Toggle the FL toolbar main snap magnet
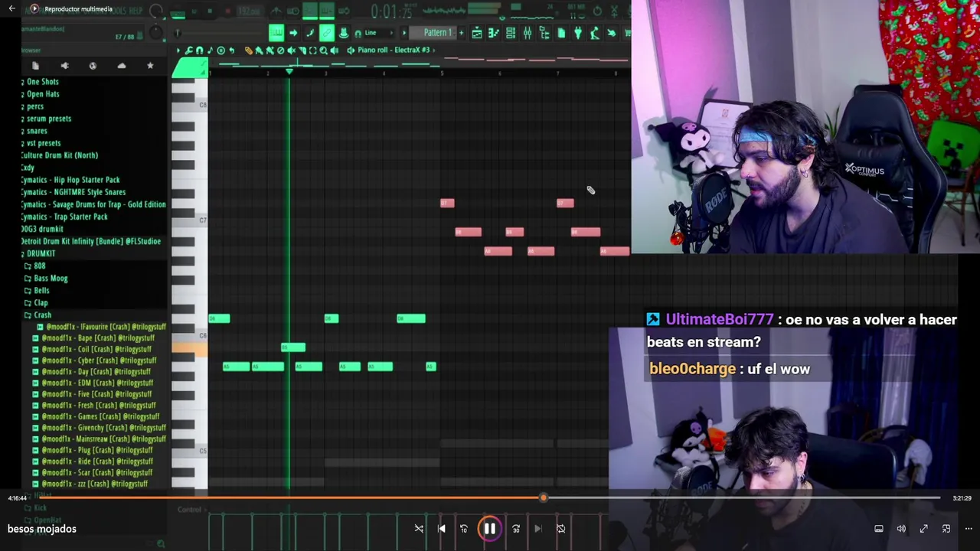 (358, 34)
